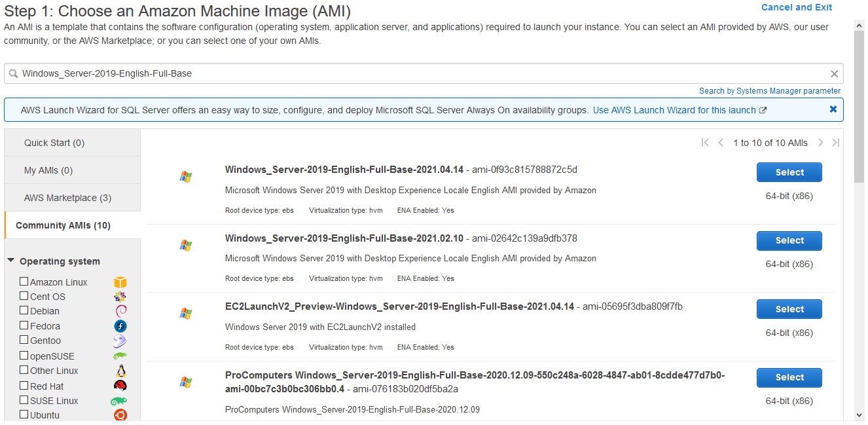Check the SUSE Linux filter

(x=24, y=400)
